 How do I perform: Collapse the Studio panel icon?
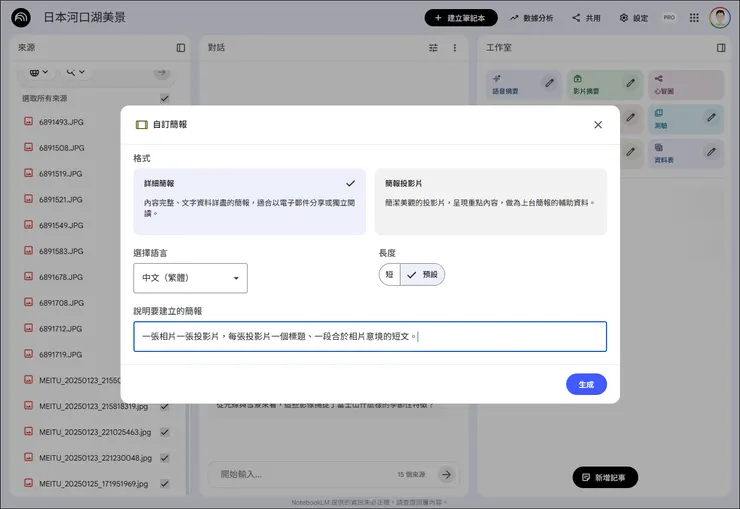tap(721, 48)
